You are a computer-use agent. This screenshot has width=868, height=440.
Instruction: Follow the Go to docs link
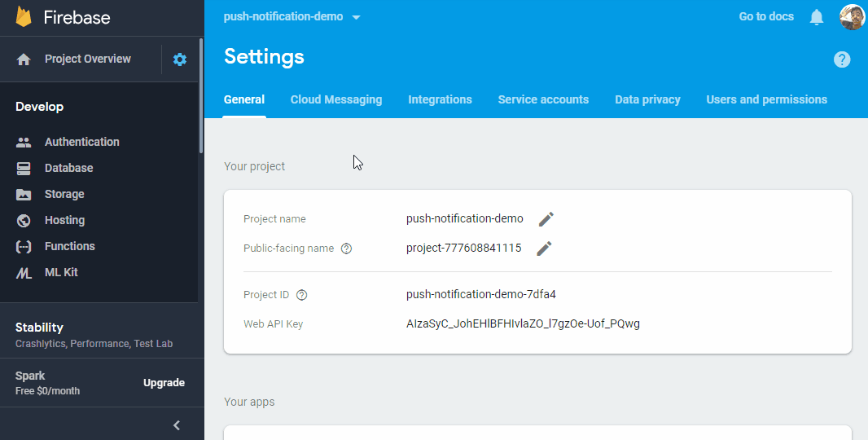[766, 16]
